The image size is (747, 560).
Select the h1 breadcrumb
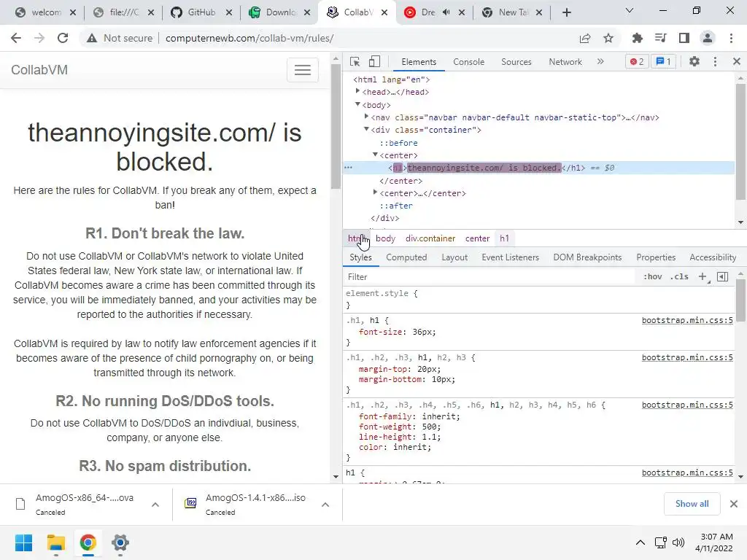[504, 238]
